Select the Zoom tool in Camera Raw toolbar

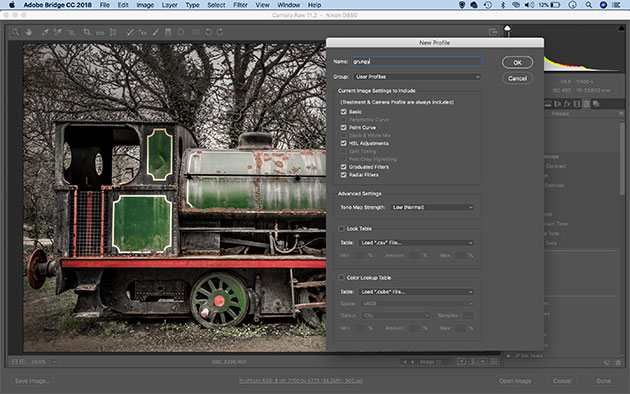pyautogui.click(x=15, y=32)
